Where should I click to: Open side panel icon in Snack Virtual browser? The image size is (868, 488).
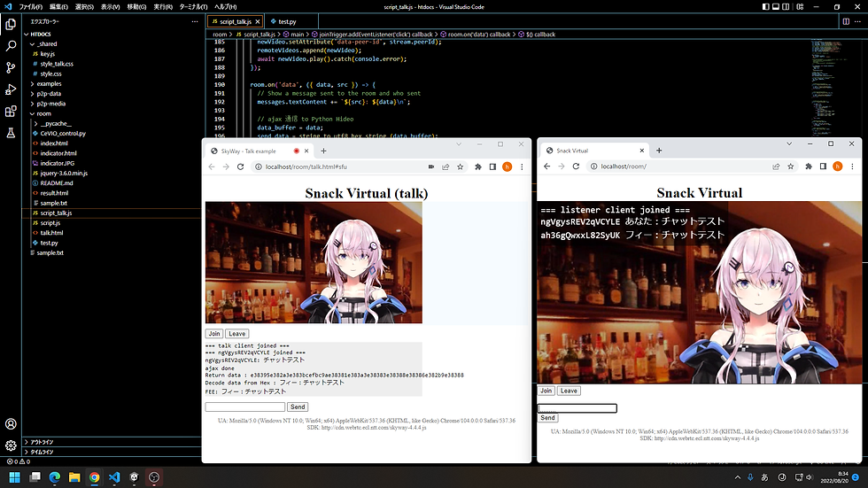click(x=823, y=166)
